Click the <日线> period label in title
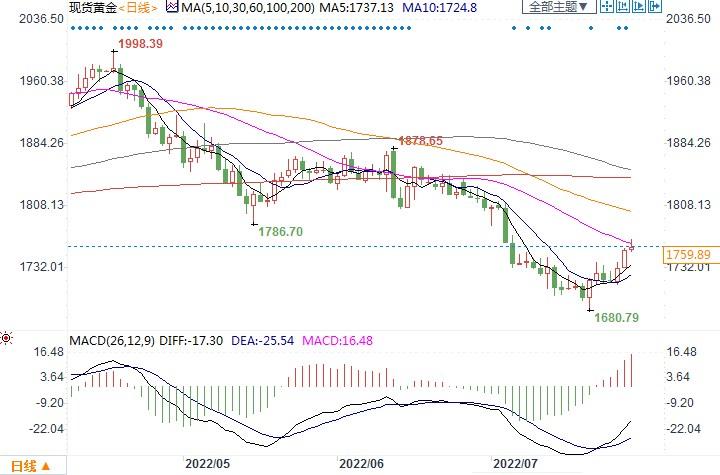This screenshot has height=475, width=720. 135,7
